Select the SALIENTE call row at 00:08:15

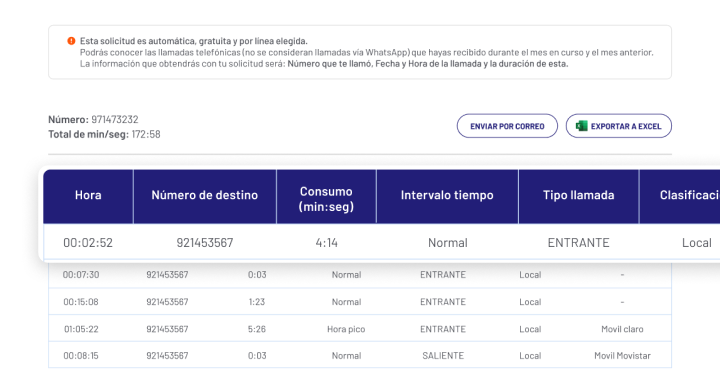(x=360, y=355)
